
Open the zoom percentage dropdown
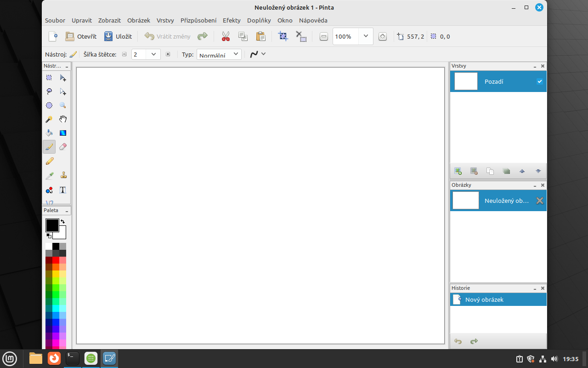click(x=366, y=36)
